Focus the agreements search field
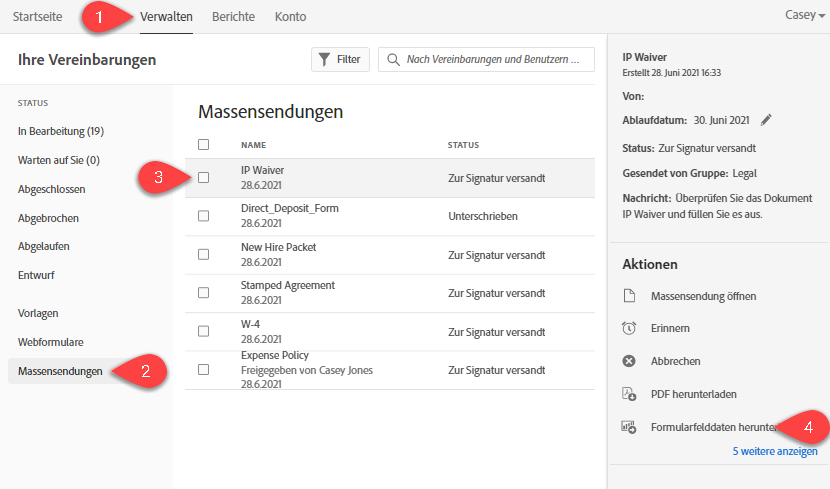The height and width of the screenshot is (489, 830). click(x=492, y=60)
